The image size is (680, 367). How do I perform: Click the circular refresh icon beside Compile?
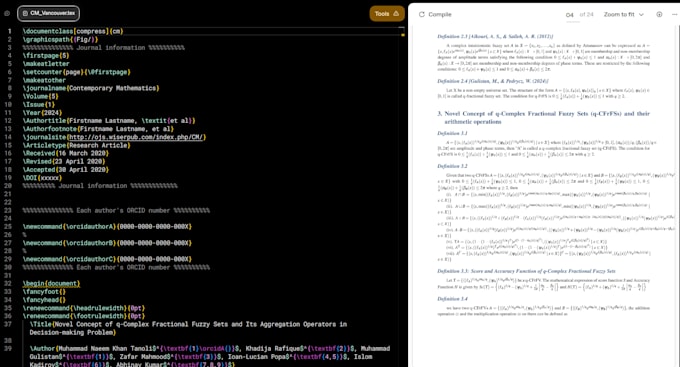pos(422,14)
